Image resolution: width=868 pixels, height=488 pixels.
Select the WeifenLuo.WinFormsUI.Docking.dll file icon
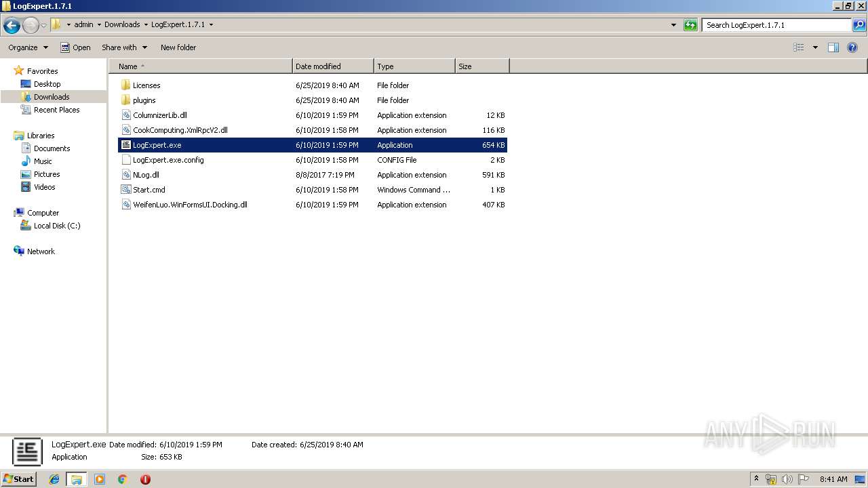[x=125, y=205]
